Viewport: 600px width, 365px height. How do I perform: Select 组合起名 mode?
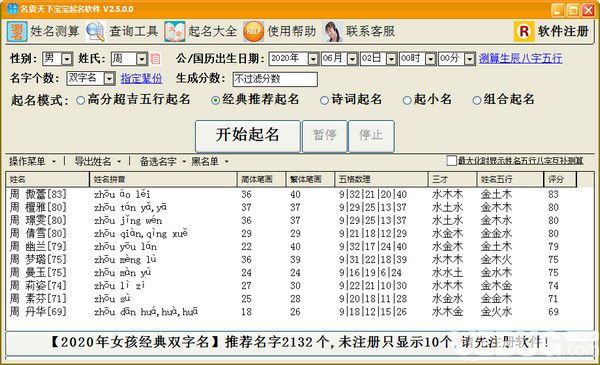click(477, 101)
